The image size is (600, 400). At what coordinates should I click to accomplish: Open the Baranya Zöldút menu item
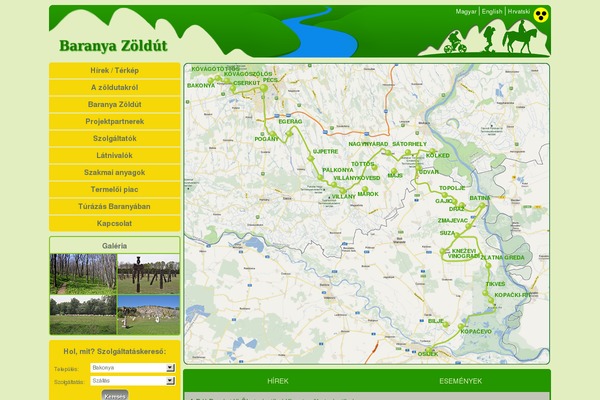tap(114, 104)
